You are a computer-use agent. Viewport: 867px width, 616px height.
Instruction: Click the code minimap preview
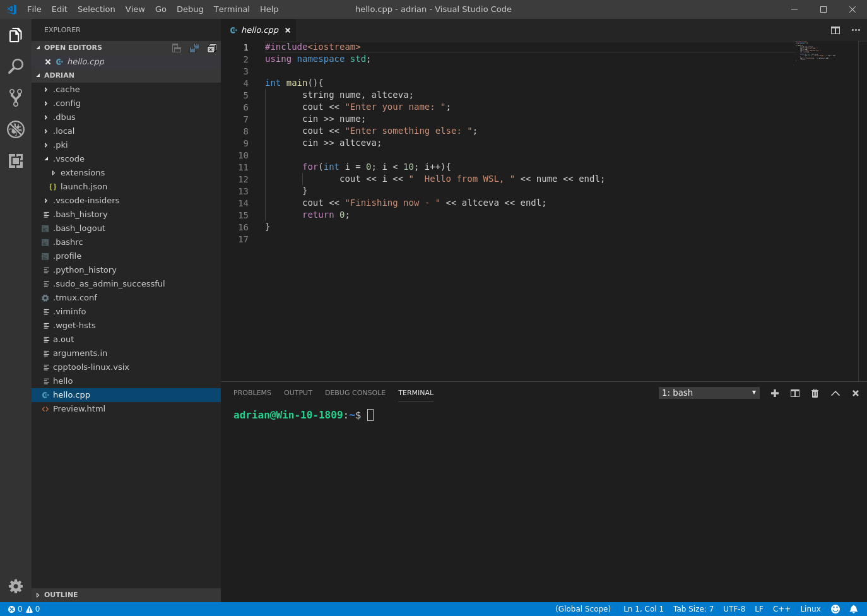click(x=815, y=50)
